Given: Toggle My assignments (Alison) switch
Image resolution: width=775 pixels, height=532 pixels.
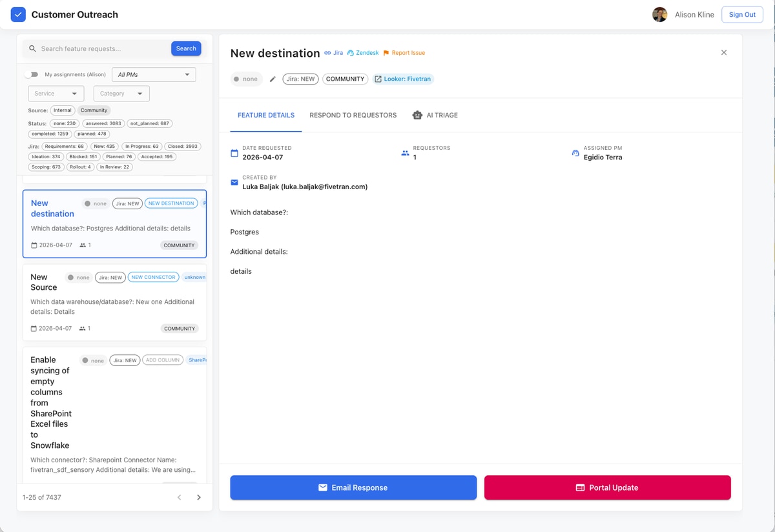Looking at the screenshot, I should pyautogui.click(x=31, y=75).
